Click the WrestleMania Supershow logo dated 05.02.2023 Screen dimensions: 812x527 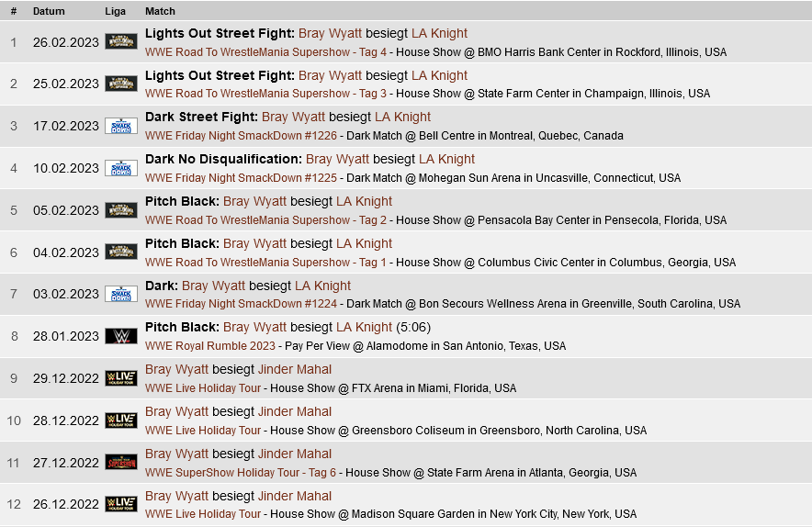click(121, 210)
